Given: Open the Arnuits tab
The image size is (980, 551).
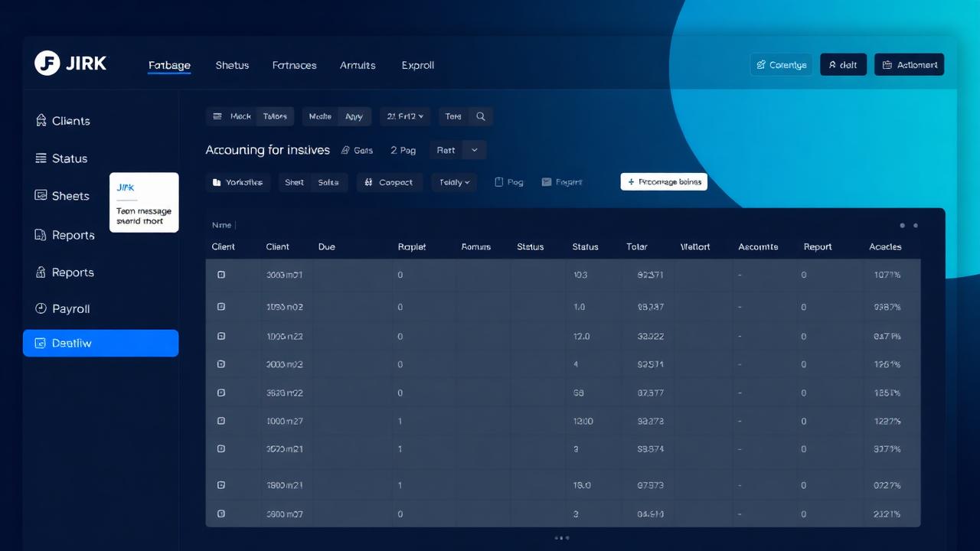Looking at the screenshot, I should [x=358, y=65].
